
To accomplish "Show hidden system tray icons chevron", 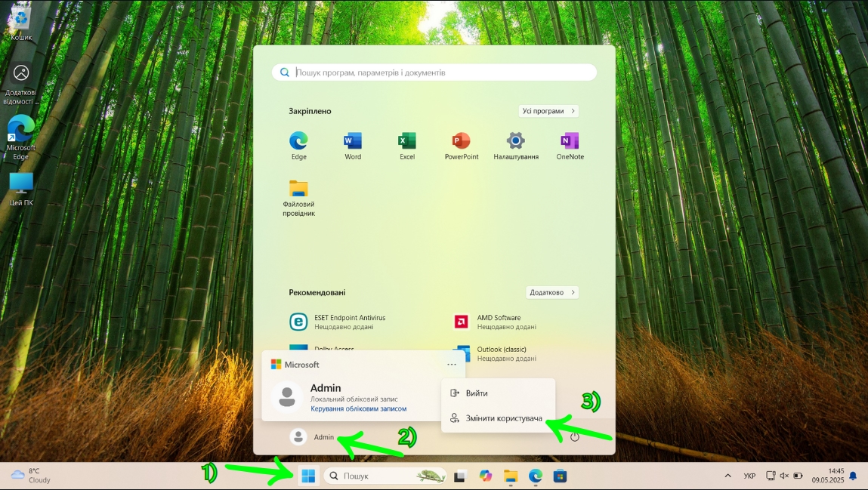I will [727, 476].
